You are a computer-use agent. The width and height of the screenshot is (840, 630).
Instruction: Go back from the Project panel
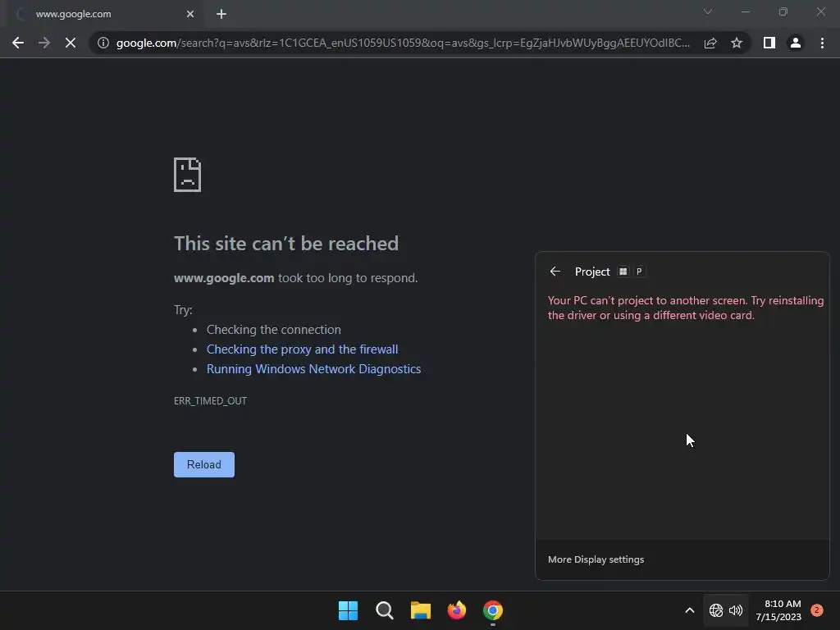coord(555,272)
